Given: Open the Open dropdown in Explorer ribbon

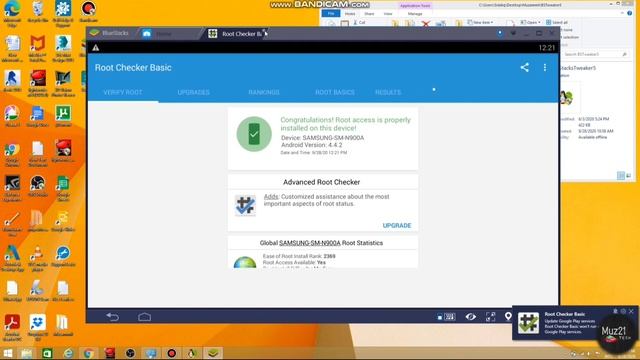Looking at the screenshot, I should (531, 22).
